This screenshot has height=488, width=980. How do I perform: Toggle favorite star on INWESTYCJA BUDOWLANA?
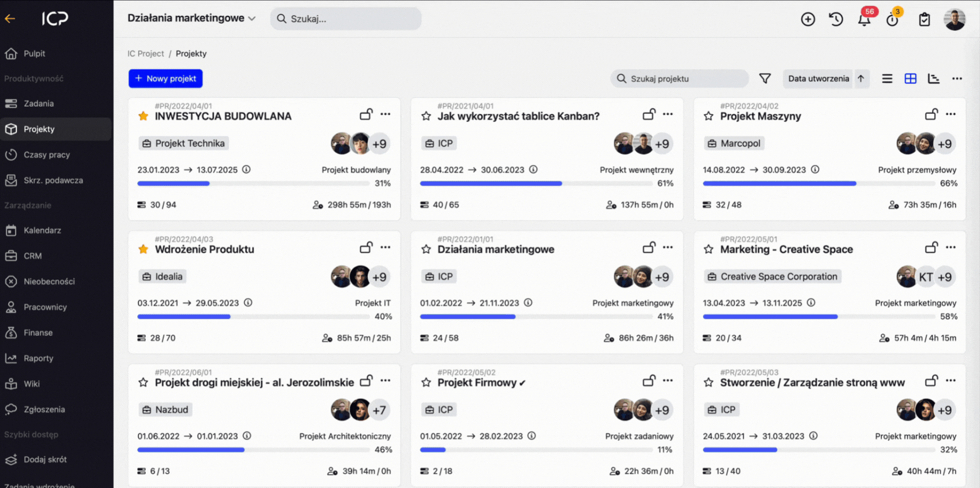tap(143, 116)
